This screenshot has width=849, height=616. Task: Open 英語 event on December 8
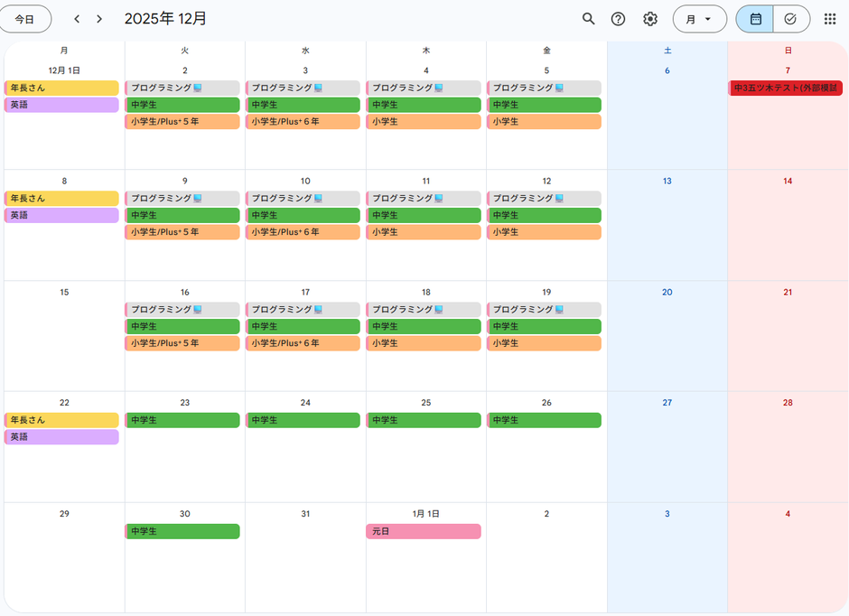pos(61,215)
